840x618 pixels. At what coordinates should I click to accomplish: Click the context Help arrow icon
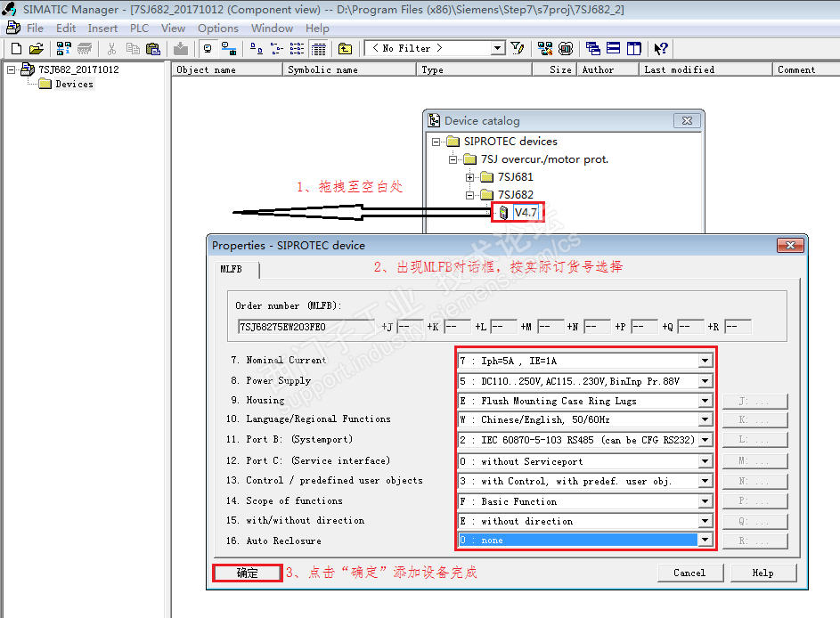pos(661,49)
